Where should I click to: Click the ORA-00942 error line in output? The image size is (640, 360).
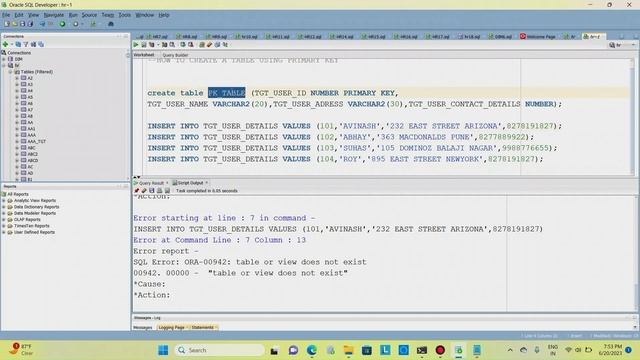pos(250,262)
